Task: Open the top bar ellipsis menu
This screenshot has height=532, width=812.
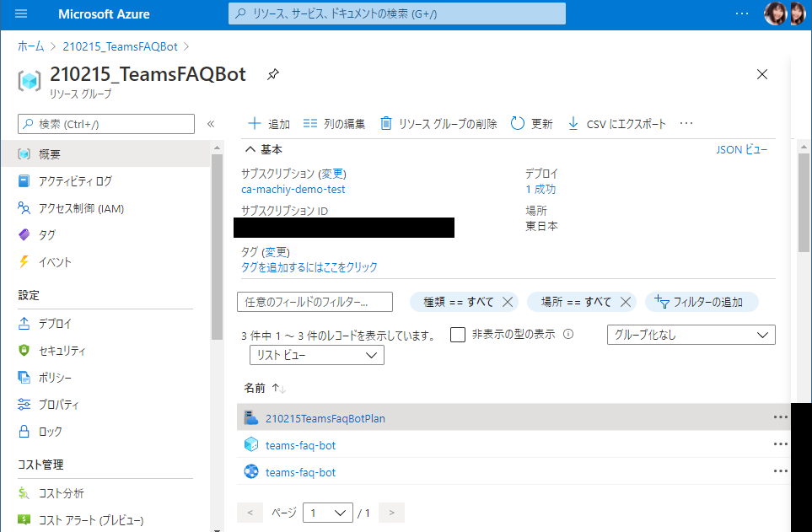Action: coord(742,13)
